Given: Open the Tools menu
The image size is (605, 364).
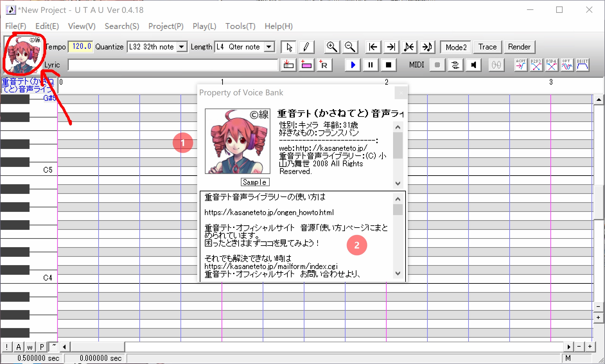Looking at the screenshot, I should 240,26.
